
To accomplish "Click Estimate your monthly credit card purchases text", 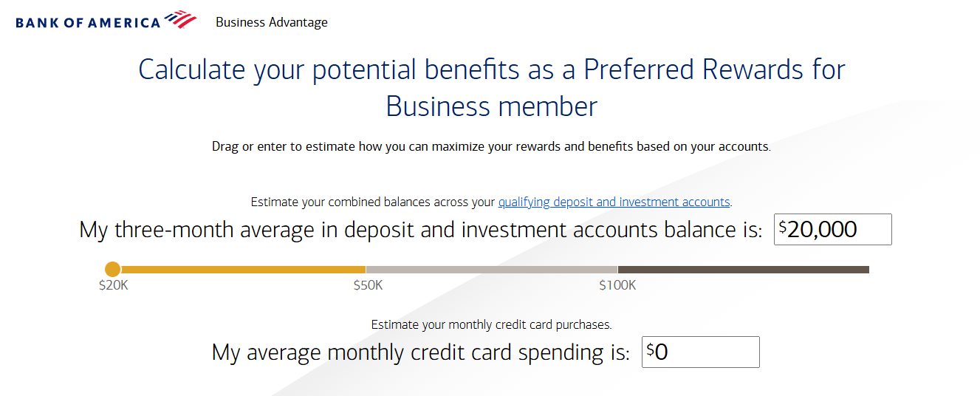I will 491,324.
